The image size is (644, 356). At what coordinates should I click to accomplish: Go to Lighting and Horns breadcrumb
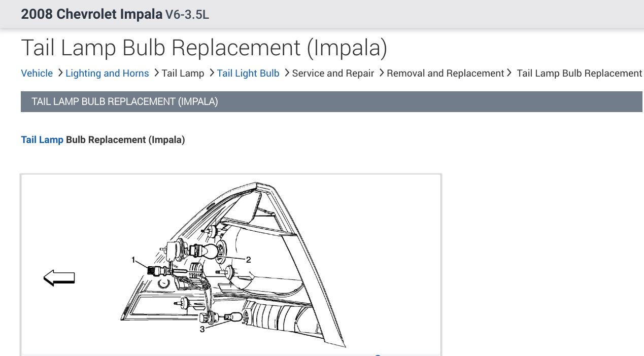(107, 73)
